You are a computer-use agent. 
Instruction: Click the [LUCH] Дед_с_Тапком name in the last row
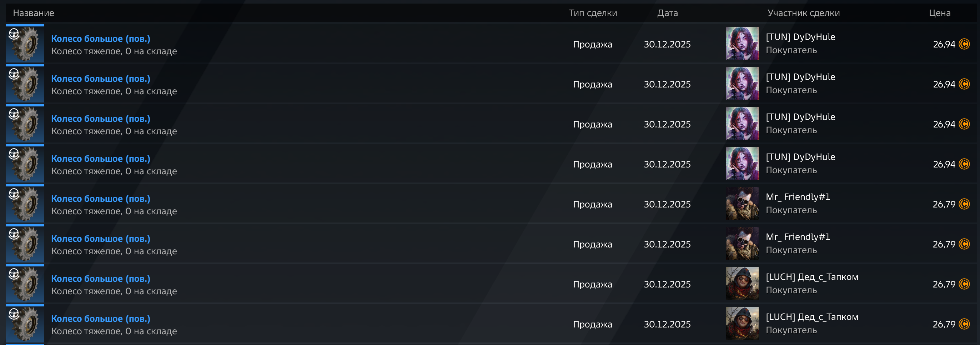812,317
